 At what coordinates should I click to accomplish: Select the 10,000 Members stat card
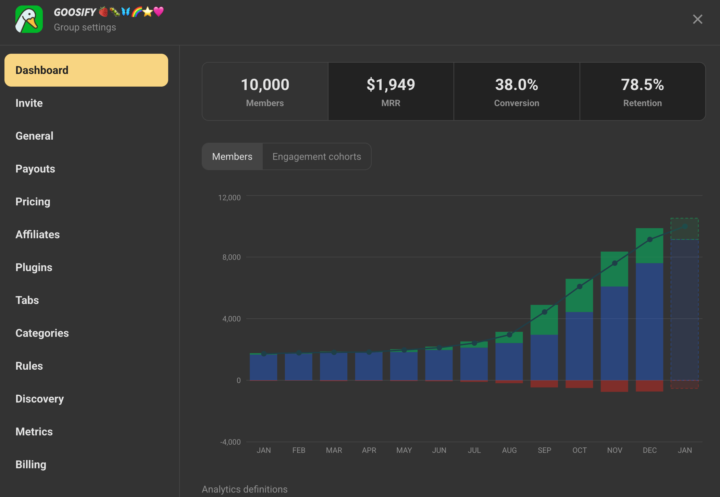[265, 92]
